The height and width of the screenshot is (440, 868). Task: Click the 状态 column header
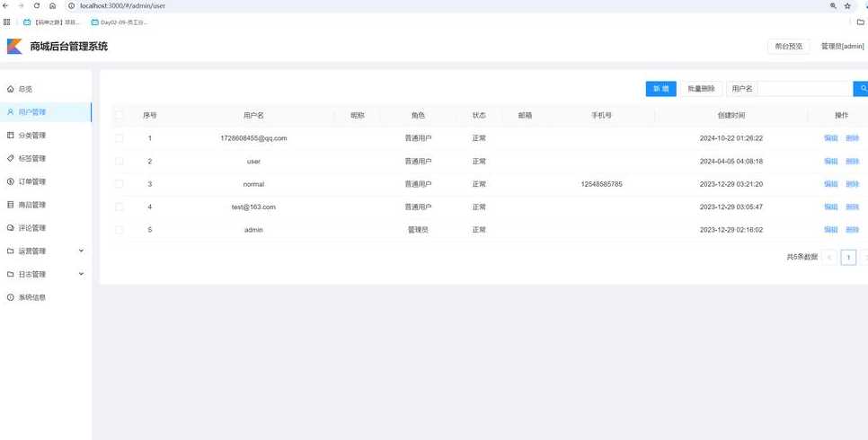479,115
